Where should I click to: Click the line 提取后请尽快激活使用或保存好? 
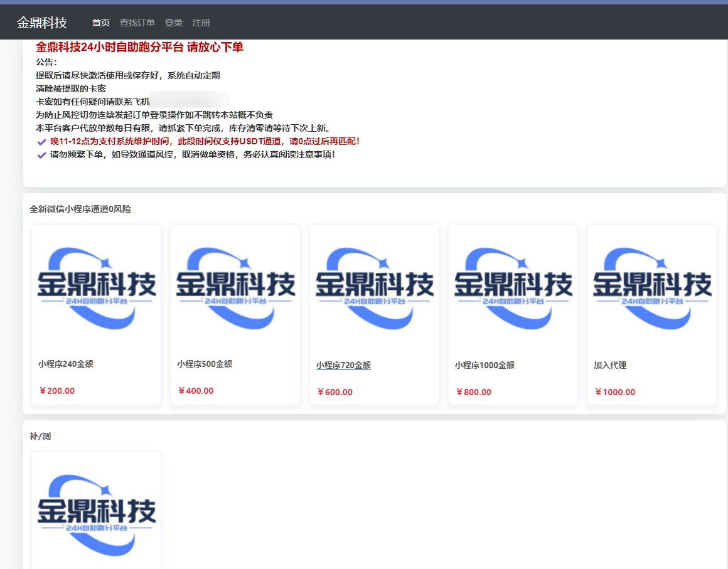click(x=127, y=75)
